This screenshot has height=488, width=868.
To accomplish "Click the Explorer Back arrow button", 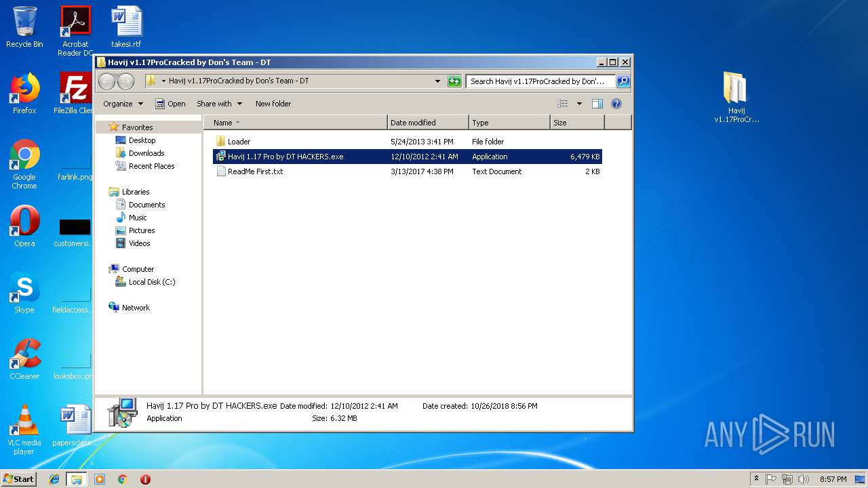I will (106, 81).
